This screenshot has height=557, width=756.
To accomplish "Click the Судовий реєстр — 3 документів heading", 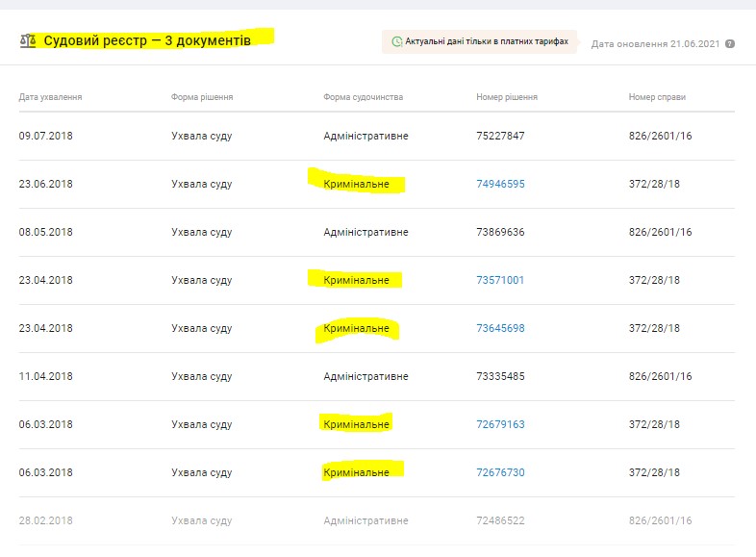I will (147, 41).
